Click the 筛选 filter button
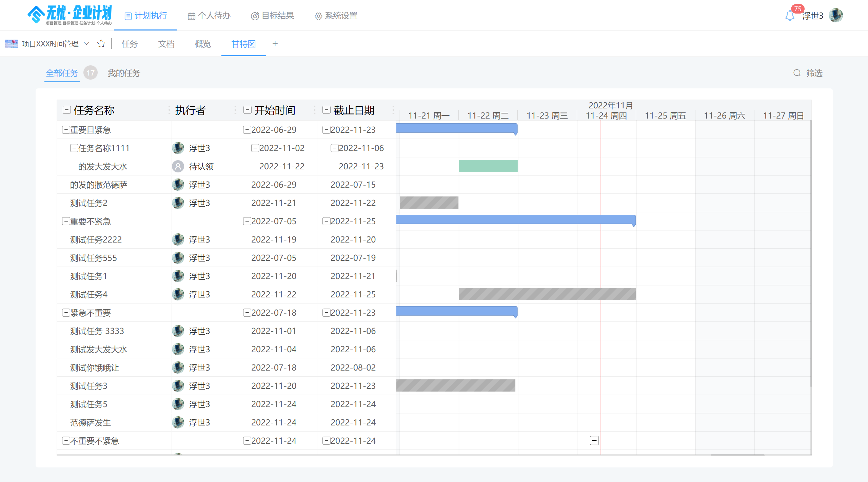The image size is (868, 482). (x=814, y=73)
